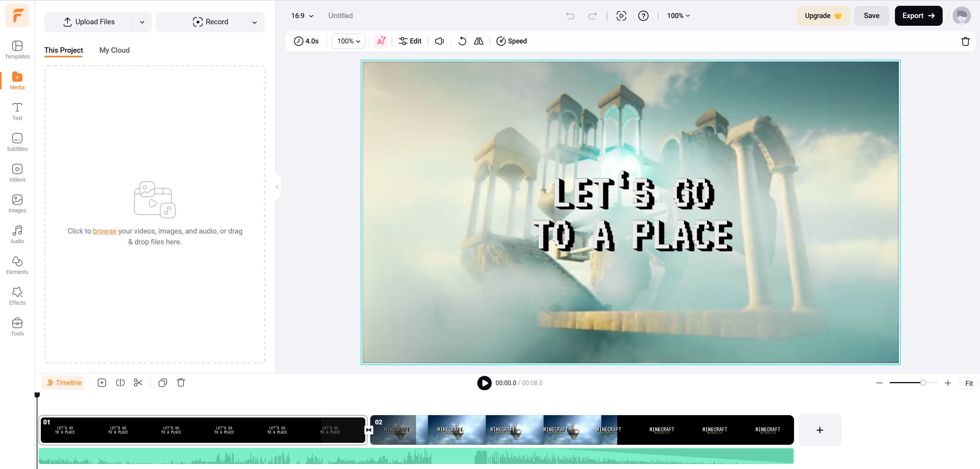The height and width of the screenshot is (469, 980).
Task: Delete clip using top-right trash icon
Action: coord(965,41)
